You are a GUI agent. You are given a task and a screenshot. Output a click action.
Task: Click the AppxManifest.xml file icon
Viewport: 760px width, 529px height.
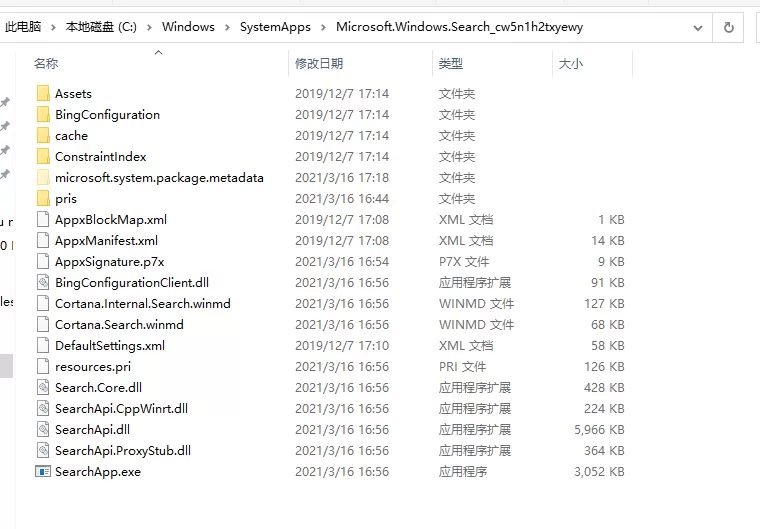tap(43, 240)
